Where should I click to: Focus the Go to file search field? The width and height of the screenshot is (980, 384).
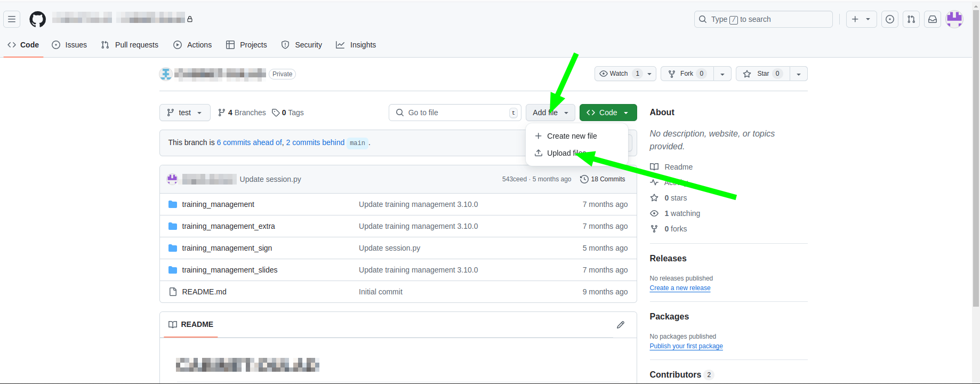[x=454, y=113]
